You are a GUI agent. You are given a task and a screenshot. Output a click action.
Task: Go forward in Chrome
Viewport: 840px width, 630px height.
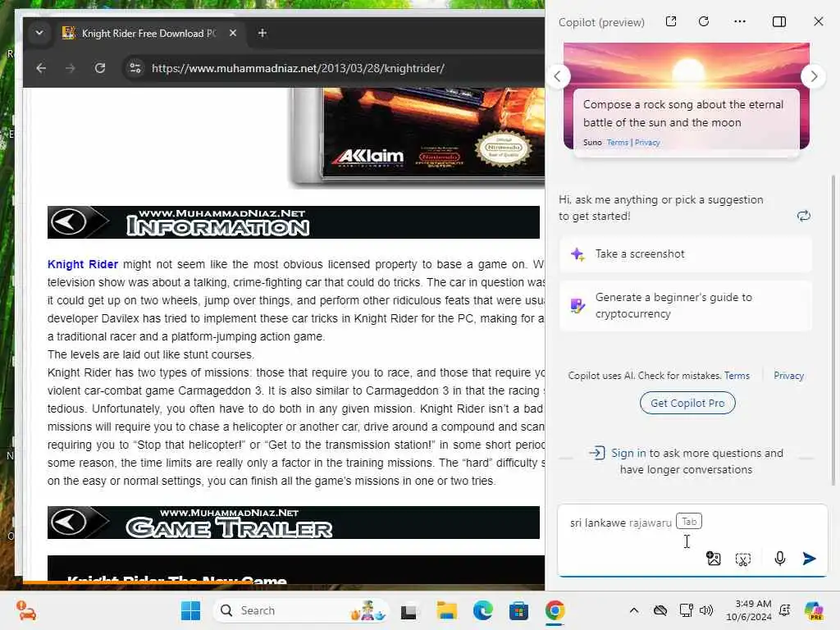(x=71, y=69)
